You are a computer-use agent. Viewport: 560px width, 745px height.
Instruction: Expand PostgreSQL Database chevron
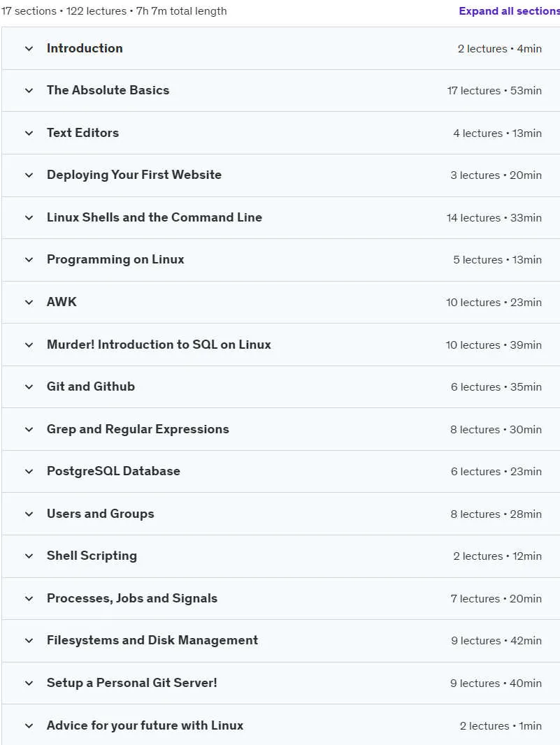(x=29, y=471)
